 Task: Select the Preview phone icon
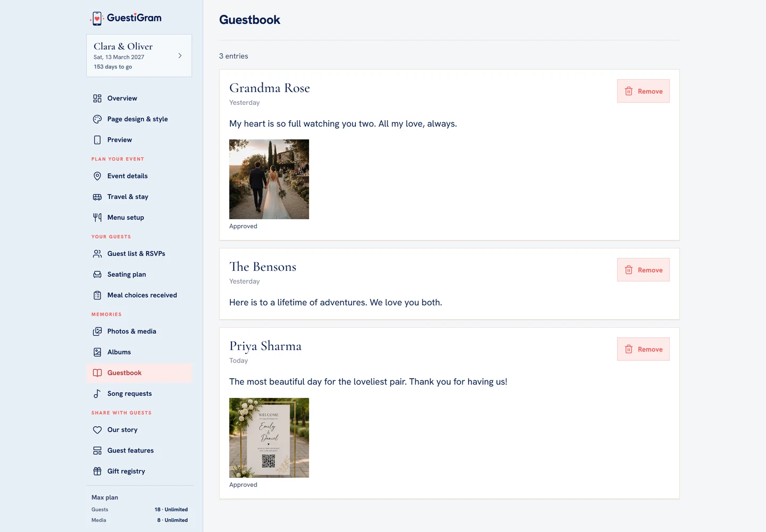click(x=97, y=140)
